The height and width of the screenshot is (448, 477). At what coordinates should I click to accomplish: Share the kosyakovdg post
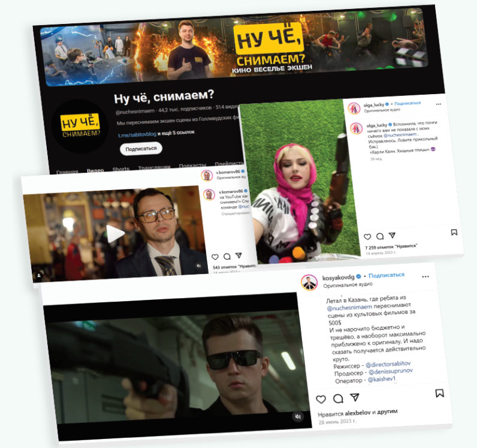[x=354, y=397]
